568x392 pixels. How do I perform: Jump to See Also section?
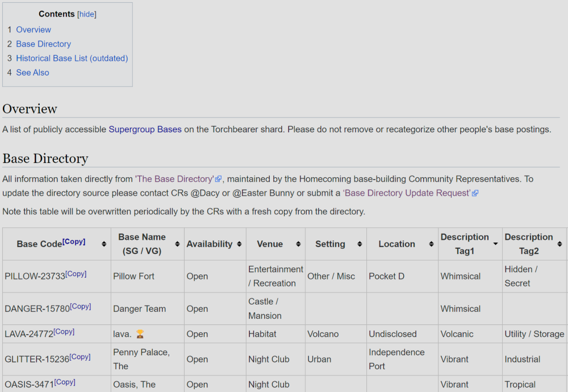[x=32, y=73]
